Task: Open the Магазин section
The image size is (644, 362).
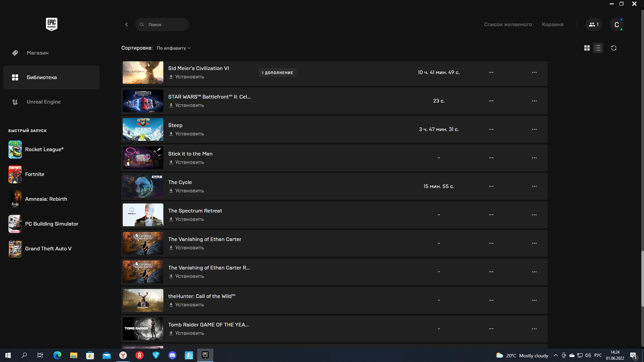Action: point(51,53)
